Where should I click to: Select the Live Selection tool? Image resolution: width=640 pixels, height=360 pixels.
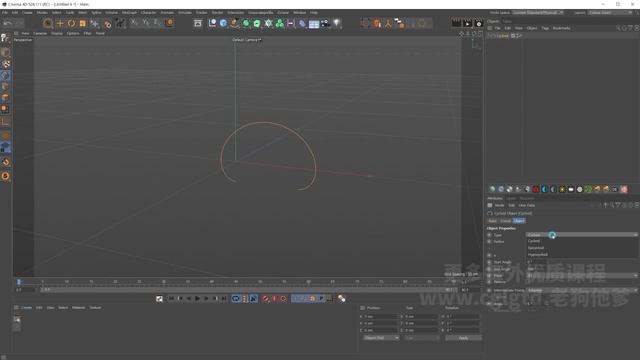coord(48,23)
